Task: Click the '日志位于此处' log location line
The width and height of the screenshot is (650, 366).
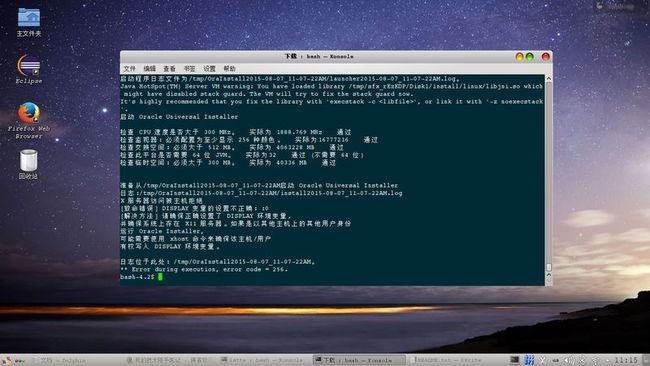Action: 218,262
